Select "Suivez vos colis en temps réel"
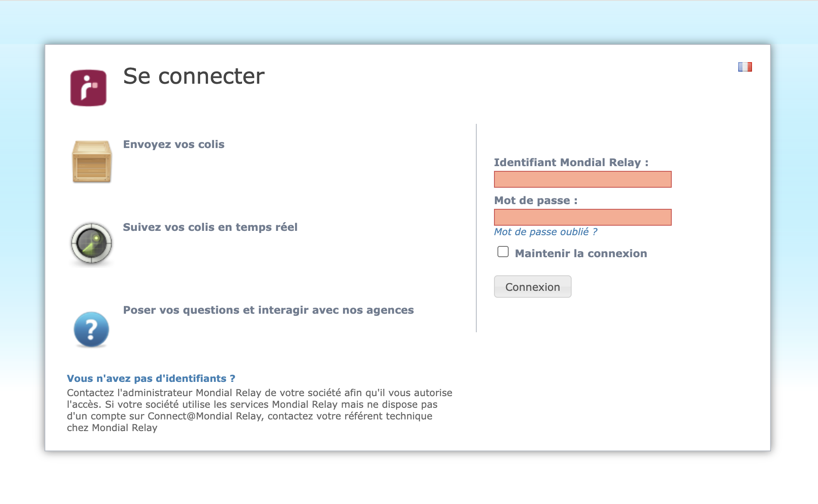 click(210, 227)
